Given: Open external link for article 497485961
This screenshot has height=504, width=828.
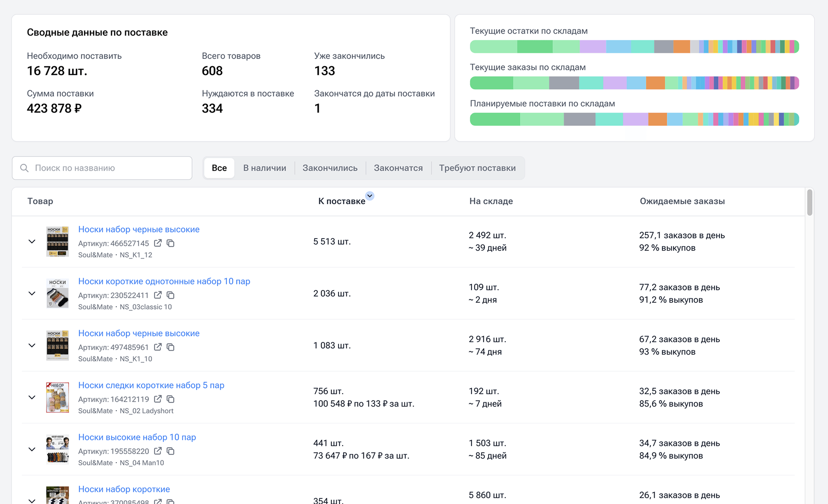Looking at the screenshot, I should point(158,347).
